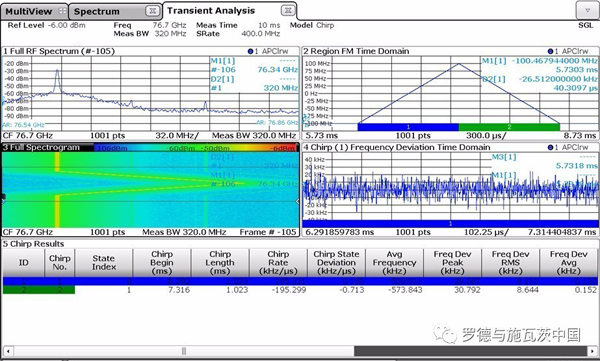This screenshot has width=600, height=361.
Task: Click trace indicator dot in Full RF Spectrum
Action: (x=250, y=51)
